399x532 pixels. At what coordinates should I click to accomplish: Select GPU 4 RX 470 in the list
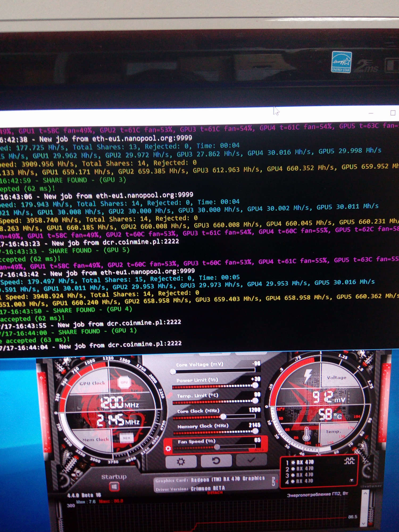click(x=300, y=481)
